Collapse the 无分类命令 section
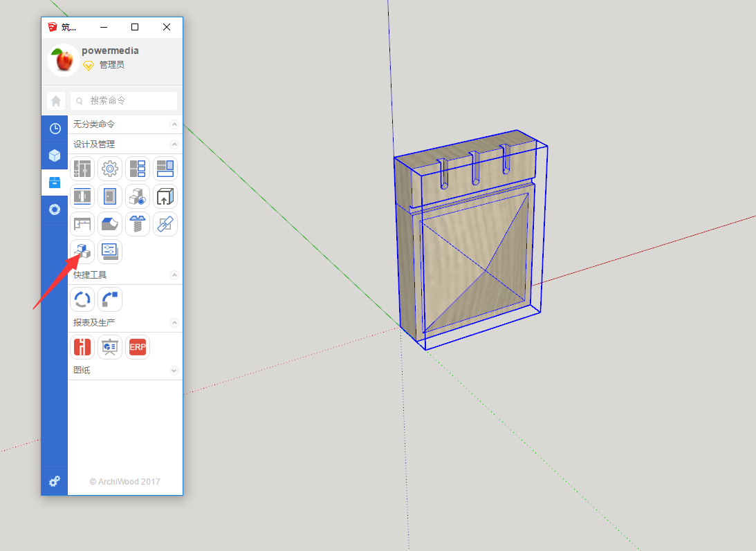Viewport: 756px width, 551px height. [x=174, y=124]
